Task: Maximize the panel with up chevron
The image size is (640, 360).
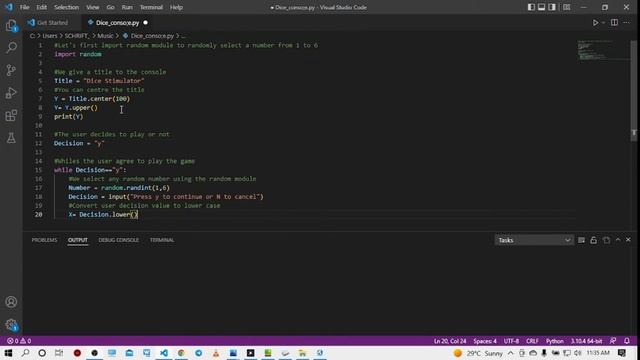Action: pos(618,240)
